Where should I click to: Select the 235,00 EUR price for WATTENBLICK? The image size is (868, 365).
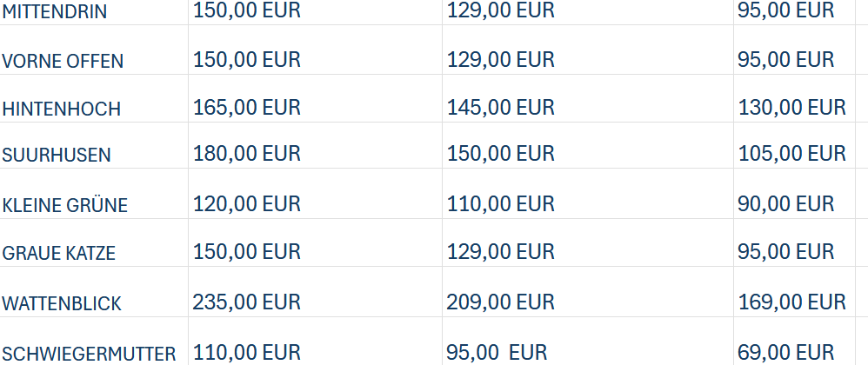pyautogui.click(x=246, y=302)
